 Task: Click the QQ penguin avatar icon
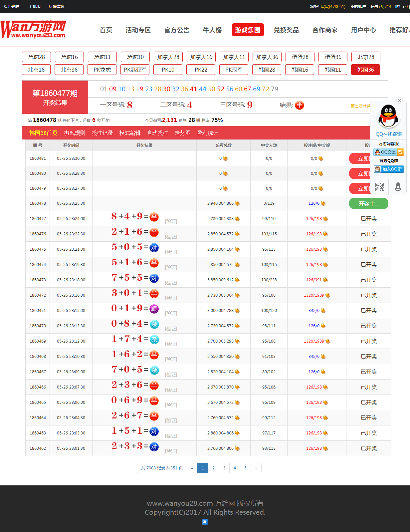[388, 116]
